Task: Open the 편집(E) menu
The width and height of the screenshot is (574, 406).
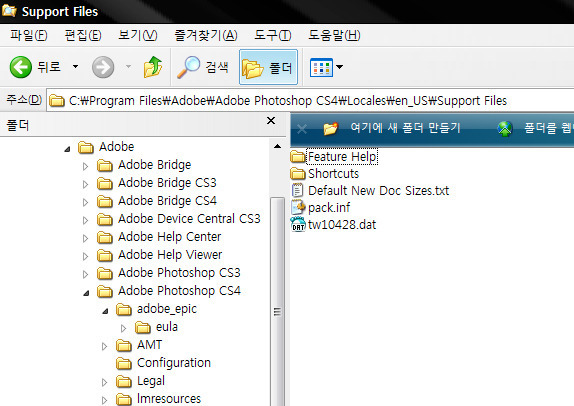Action: click(x=83, y=36)
